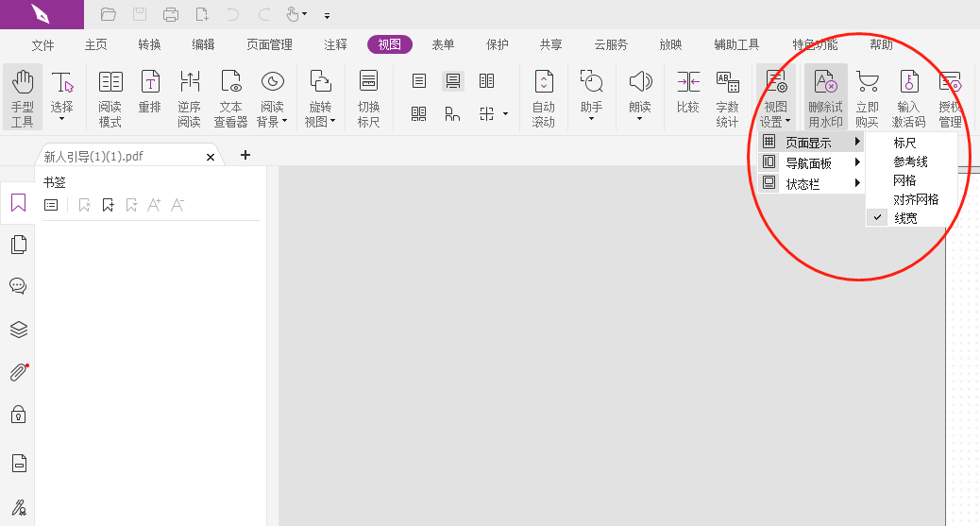
Task: Click 删除试用水印 button
Action: pos(825,96)
